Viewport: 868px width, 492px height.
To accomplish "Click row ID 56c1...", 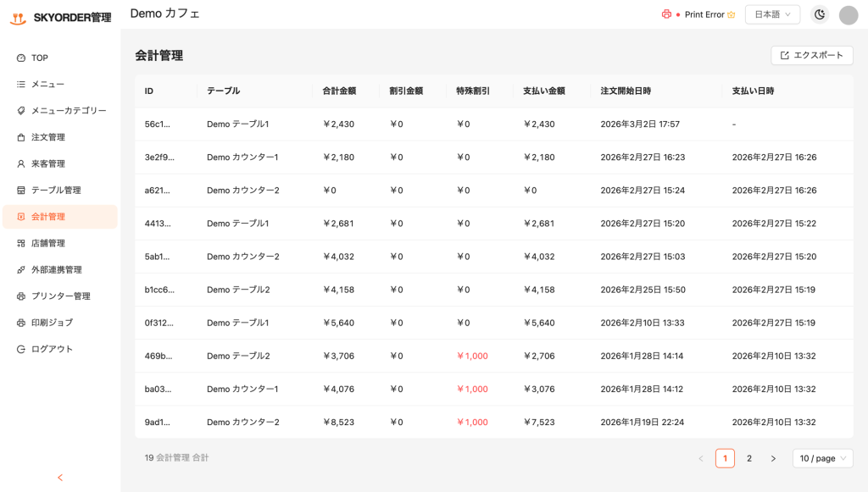I will [x=157, y=124].
